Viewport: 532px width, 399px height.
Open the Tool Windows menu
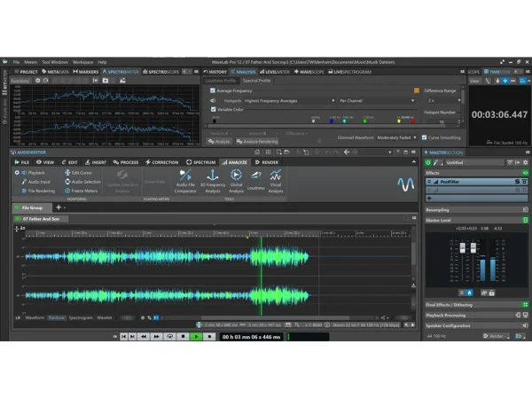pos(54,62)
